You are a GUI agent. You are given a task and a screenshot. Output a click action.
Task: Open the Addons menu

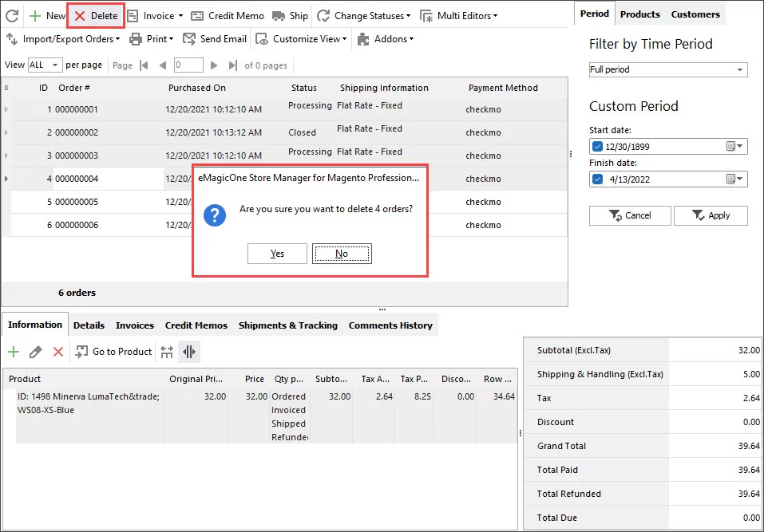tap(386, 39)
